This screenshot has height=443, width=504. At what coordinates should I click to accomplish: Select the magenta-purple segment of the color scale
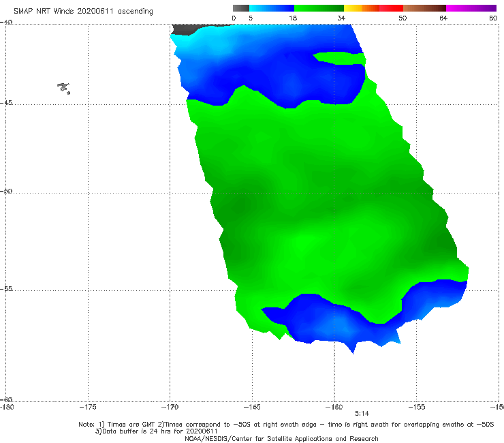tap(471, 8)
